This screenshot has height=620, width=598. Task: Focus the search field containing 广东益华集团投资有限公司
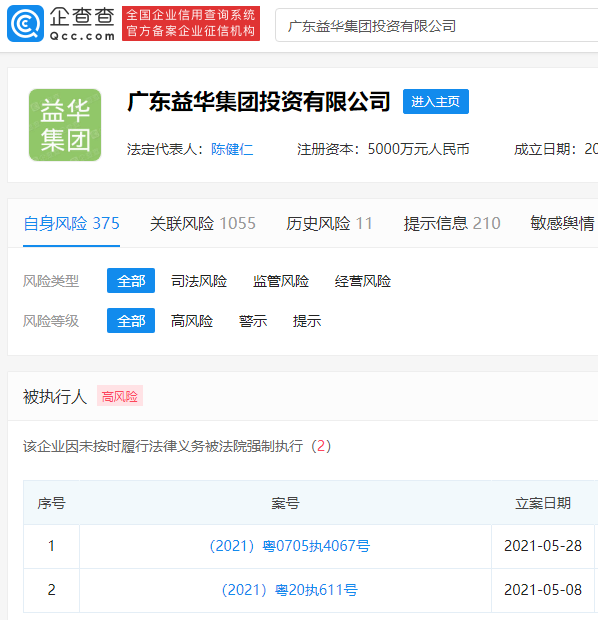tap(437, 26)
